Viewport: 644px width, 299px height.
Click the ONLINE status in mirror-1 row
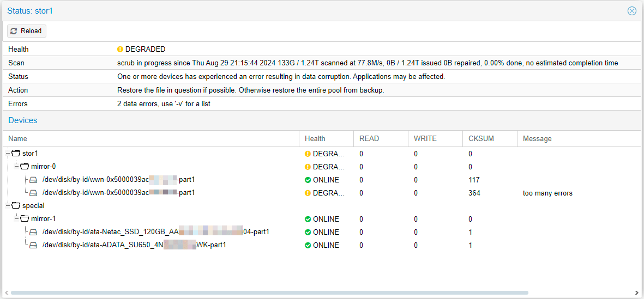point(326,219)
